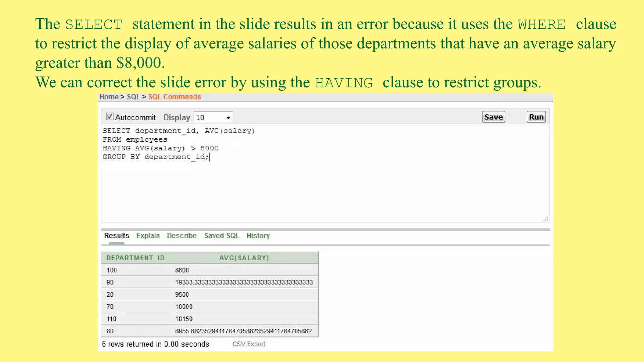
Task: Go to Home breadcrumb link
Action: click(109, 97)
